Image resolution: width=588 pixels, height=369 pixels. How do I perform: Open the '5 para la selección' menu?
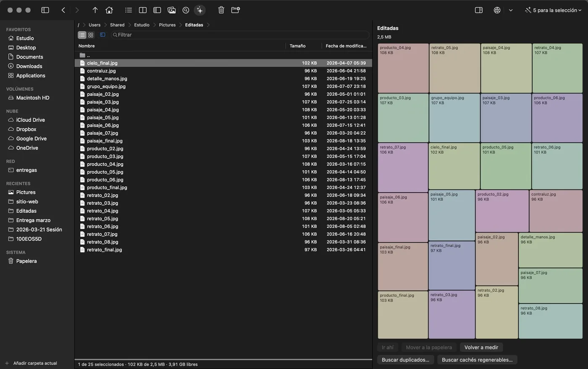553,10
